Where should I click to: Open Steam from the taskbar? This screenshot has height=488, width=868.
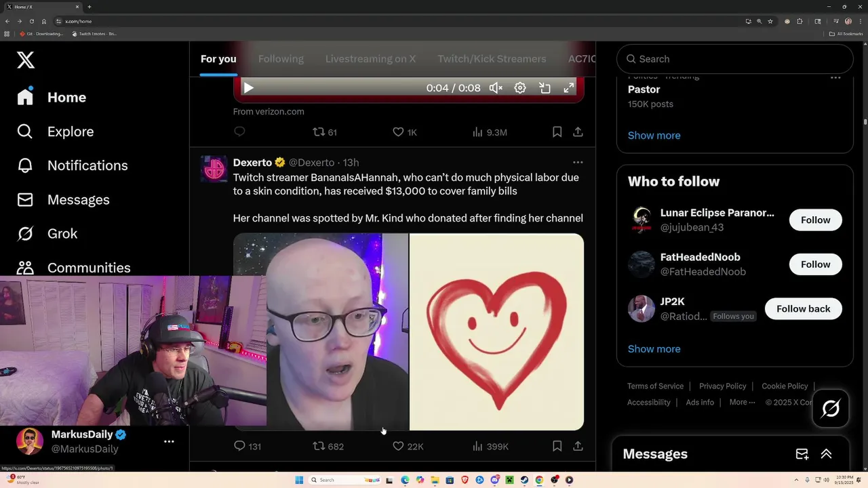[x=524, y=480]
